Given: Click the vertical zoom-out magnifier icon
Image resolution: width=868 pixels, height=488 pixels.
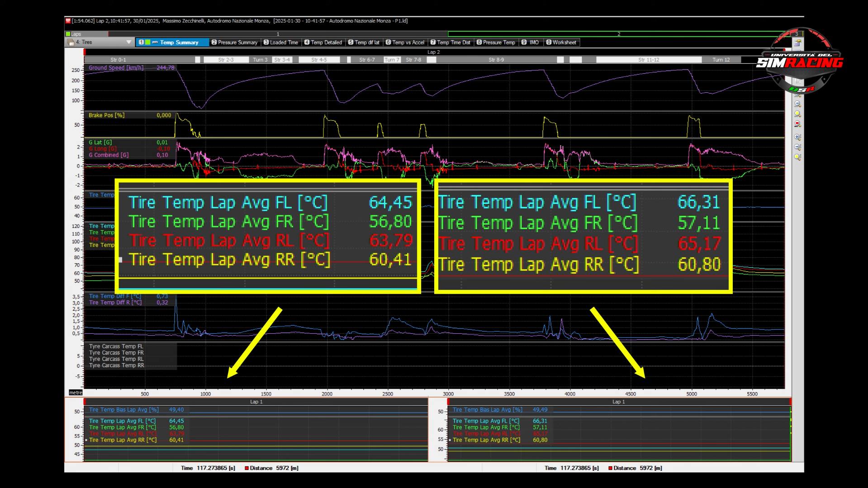Looking at the screenshot, I should click(x=797, y=147).
